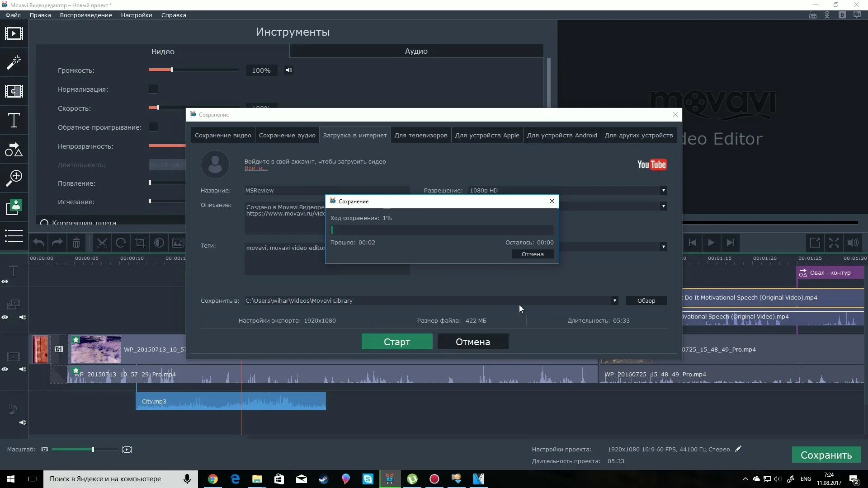This screenshot has width=868, height=488.
Task: Skip to previous frame in player
Action: (692, 243)
